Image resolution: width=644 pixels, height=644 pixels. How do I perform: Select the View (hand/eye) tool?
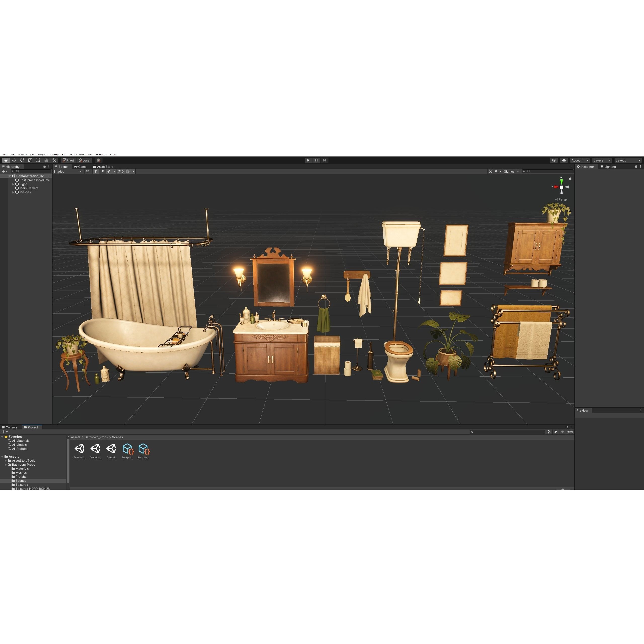(x=6, y=160)
